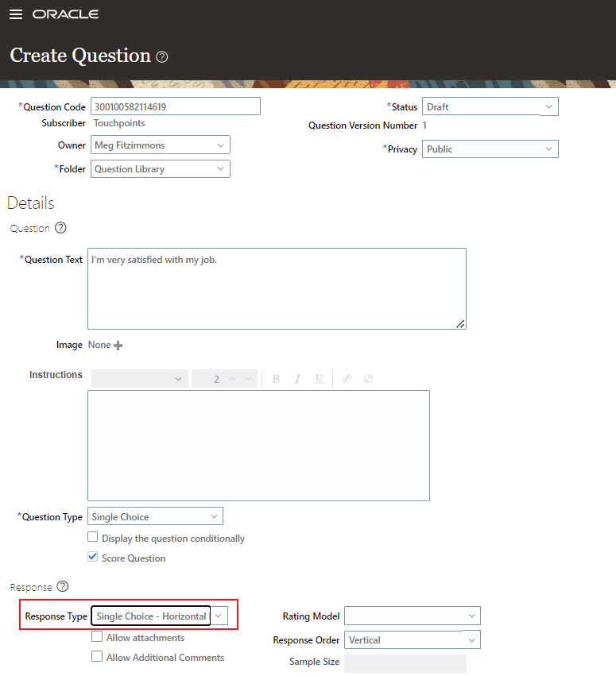The width and height of the screenshot is (616, 676).
Task: Enable Display the question conditionally checkbox
Action: (93, 537)
